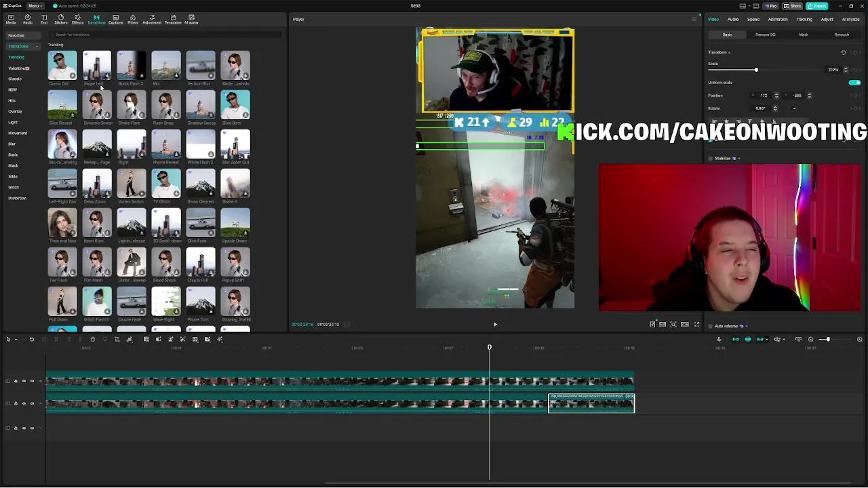Adjust Position X stepper arrows
The image size is (868, 488).
click(776, 96)
